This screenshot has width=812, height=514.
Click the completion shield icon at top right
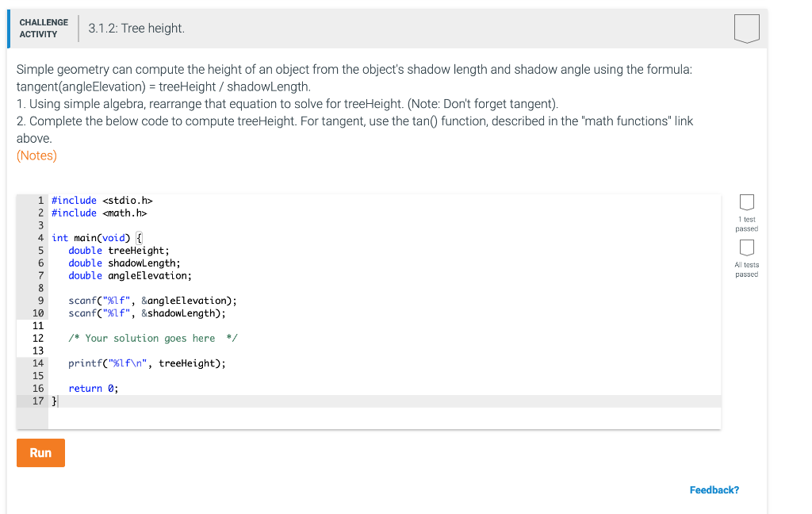click(x=746, y=28)
